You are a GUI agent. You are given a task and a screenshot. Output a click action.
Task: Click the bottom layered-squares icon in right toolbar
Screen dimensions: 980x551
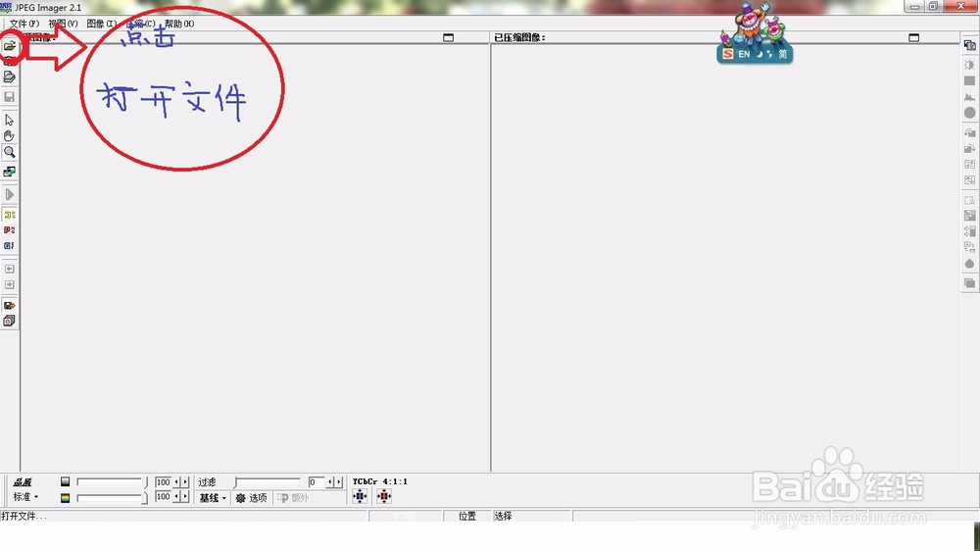tap(969, 283)
